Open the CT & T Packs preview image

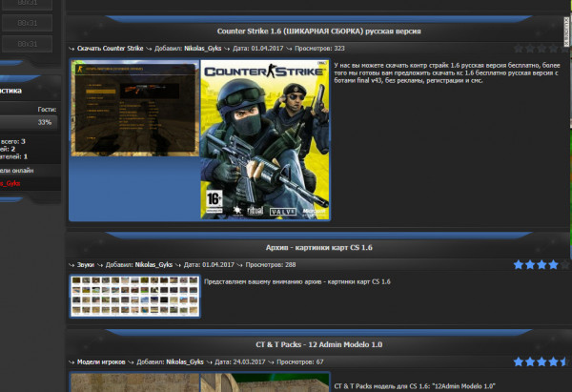point(200,382)
